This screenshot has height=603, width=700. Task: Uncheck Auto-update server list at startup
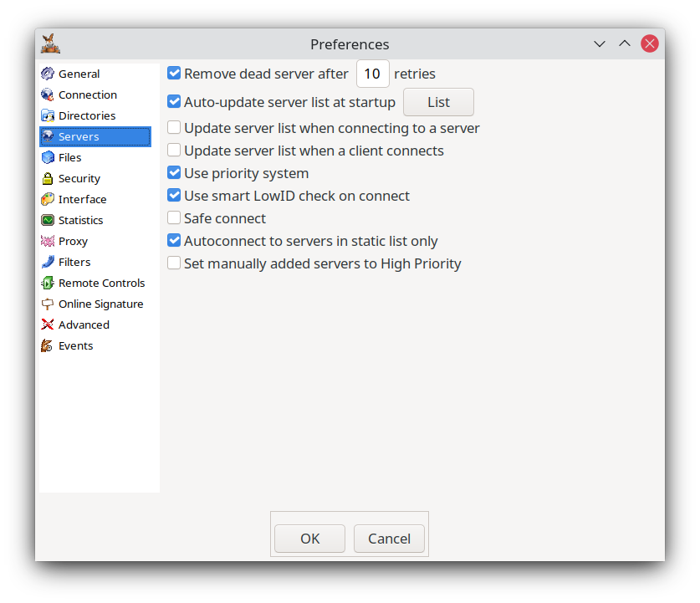coord(174,102)
